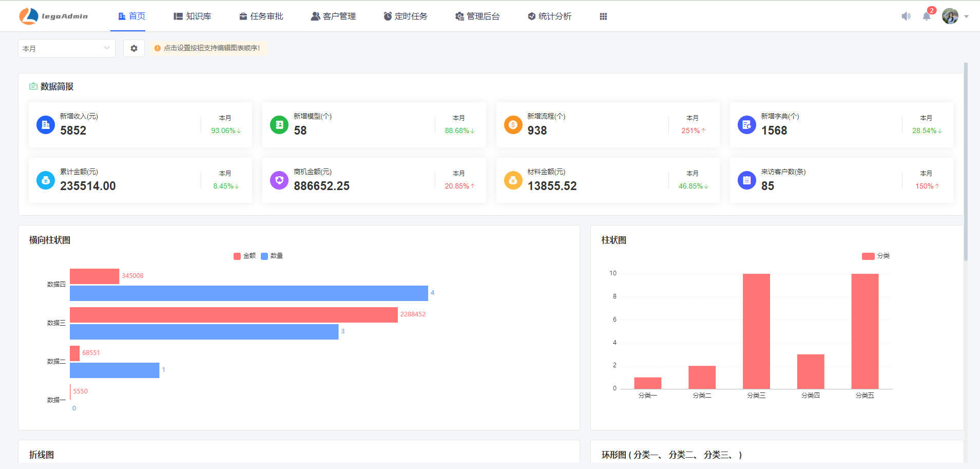Click the 数据简报 header icon
980x469 pixels.
[33, 86]
